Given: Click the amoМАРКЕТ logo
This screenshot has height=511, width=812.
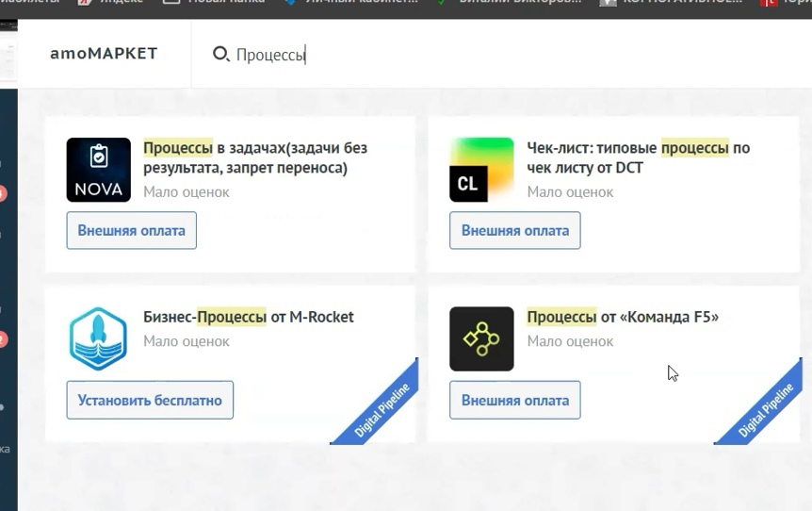Looking at the screenshot, I should [x=104, y=54].
